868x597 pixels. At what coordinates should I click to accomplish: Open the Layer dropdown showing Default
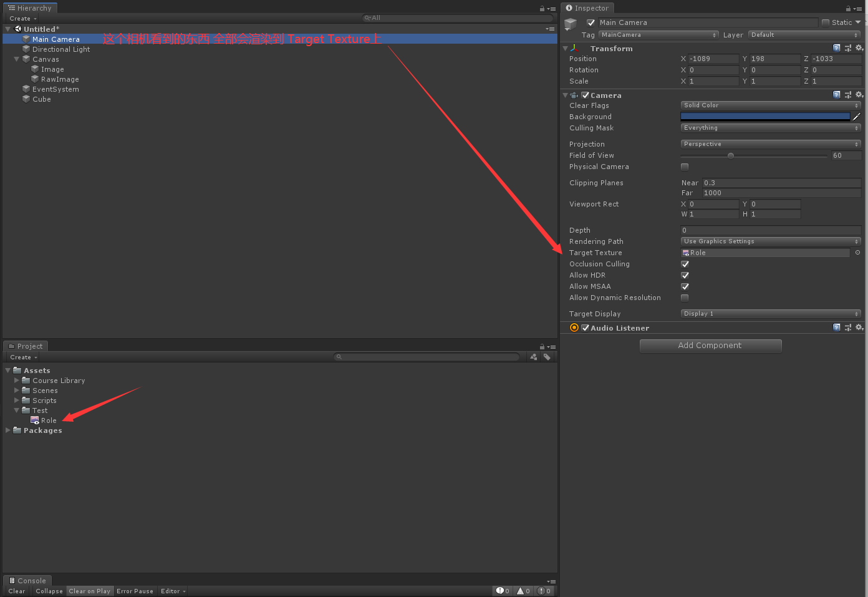pyautogui.click(x=804, y=35)
